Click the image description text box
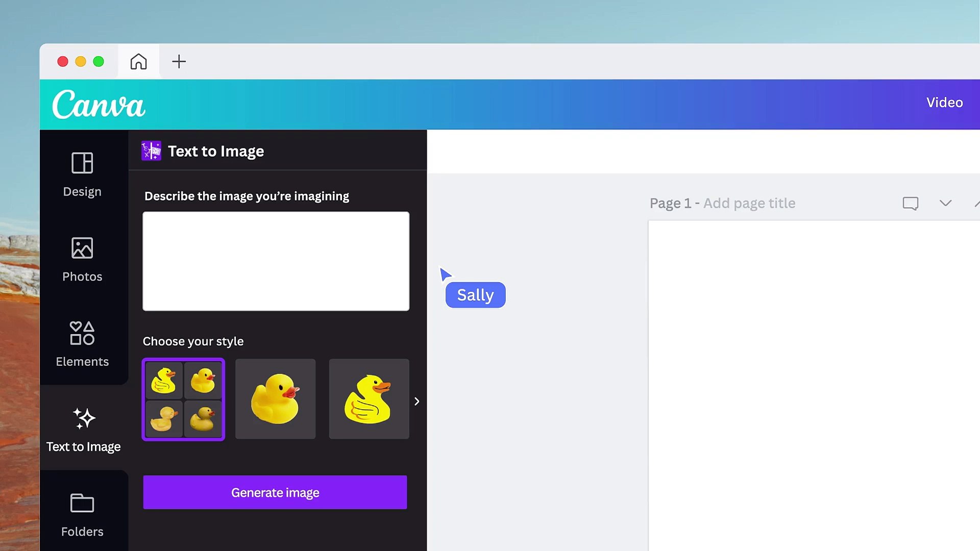This screenshot has width=980, height=551. pos(276,261)
